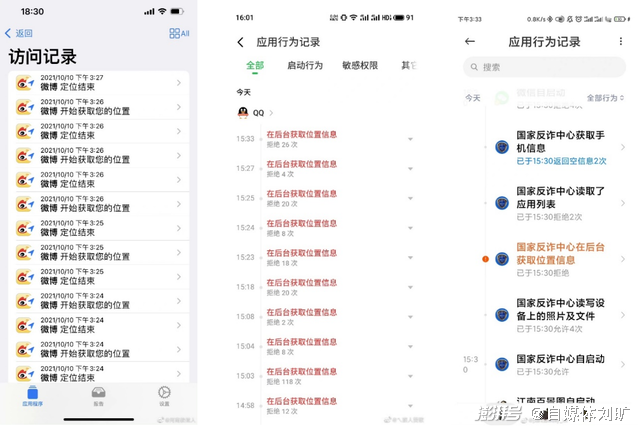Tap the 返回 back chevron

coord(8,33)
